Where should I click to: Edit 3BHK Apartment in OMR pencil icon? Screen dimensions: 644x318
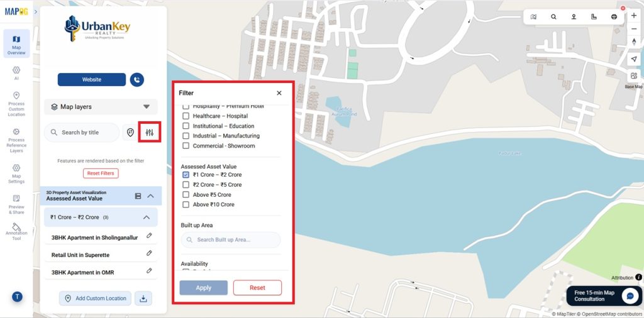149,271
